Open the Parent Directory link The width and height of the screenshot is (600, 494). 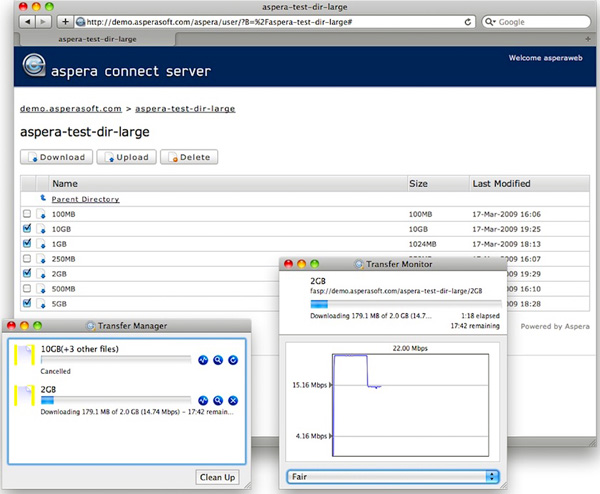click(x=85, y=199)
